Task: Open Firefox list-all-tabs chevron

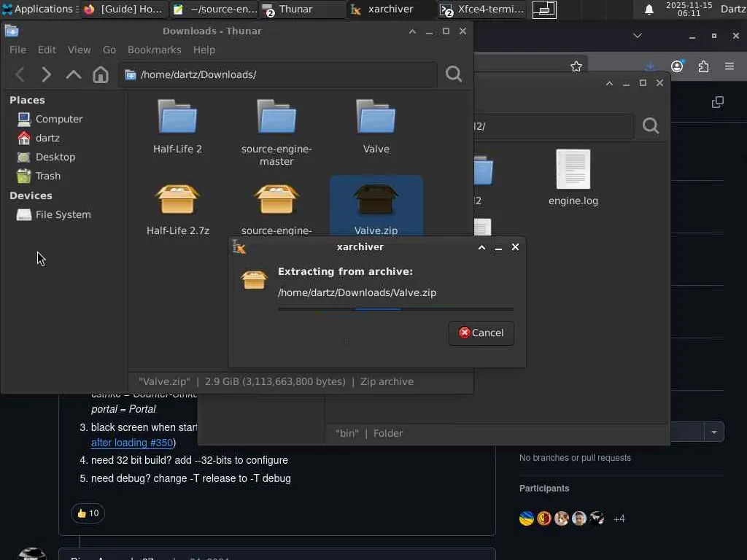Action: pyautogui.click(x=638, y=36)
